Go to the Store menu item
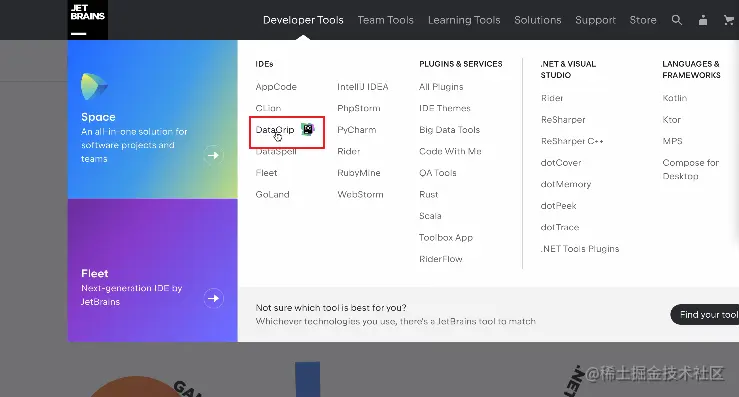This screenshot has width=739, height=397. 643,20
